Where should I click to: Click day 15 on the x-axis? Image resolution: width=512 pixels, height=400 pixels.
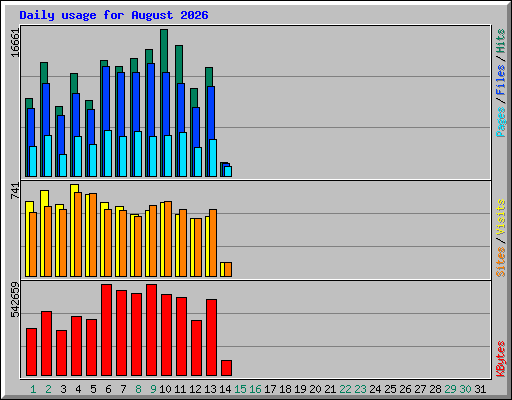click(x=240, y=389)
